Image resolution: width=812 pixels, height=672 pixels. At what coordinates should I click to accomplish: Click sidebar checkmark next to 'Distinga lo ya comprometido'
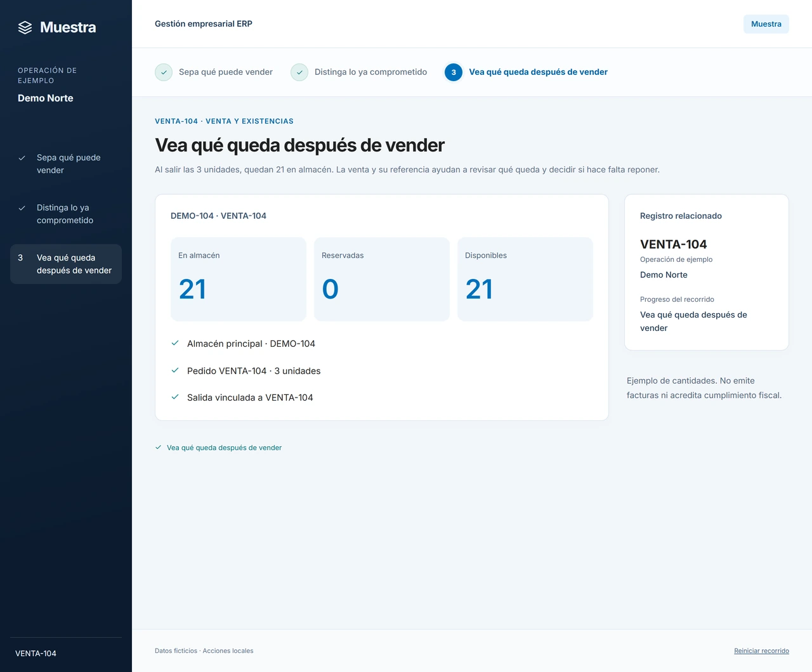pyautogui.click(x=22, y=208)
